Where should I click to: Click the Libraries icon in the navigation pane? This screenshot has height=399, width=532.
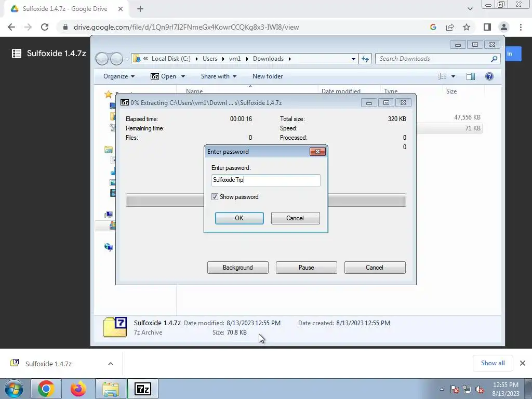pyautogui.click(x=109, y=150)
